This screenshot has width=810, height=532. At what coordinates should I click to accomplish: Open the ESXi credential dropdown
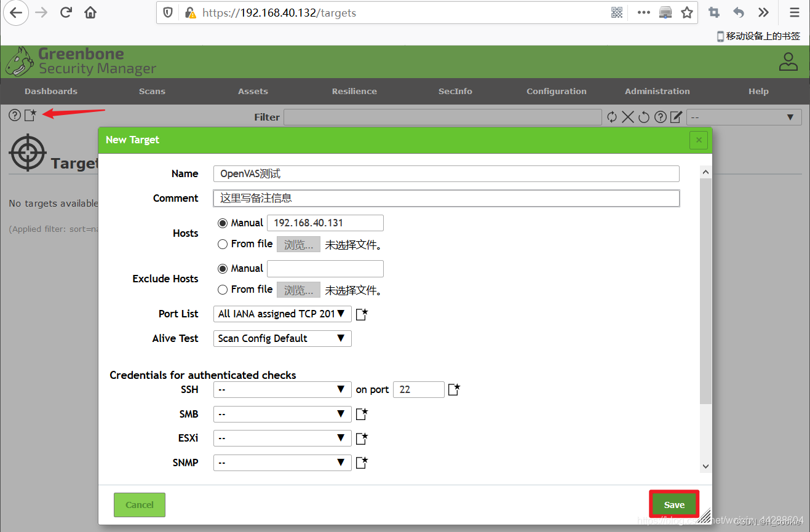click(282, 439)
